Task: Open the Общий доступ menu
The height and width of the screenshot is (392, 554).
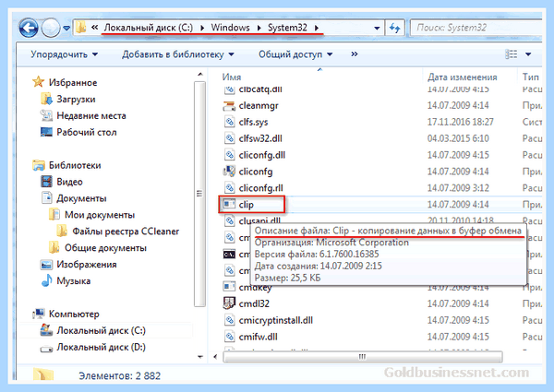Action: [x=295, y=54]
